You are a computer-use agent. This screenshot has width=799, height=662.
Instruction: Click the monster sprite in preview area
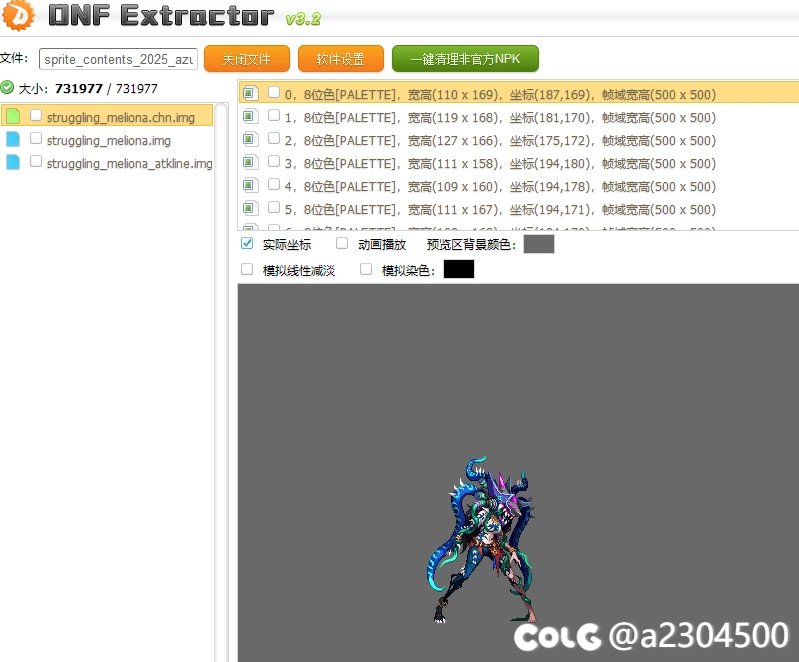481,539
